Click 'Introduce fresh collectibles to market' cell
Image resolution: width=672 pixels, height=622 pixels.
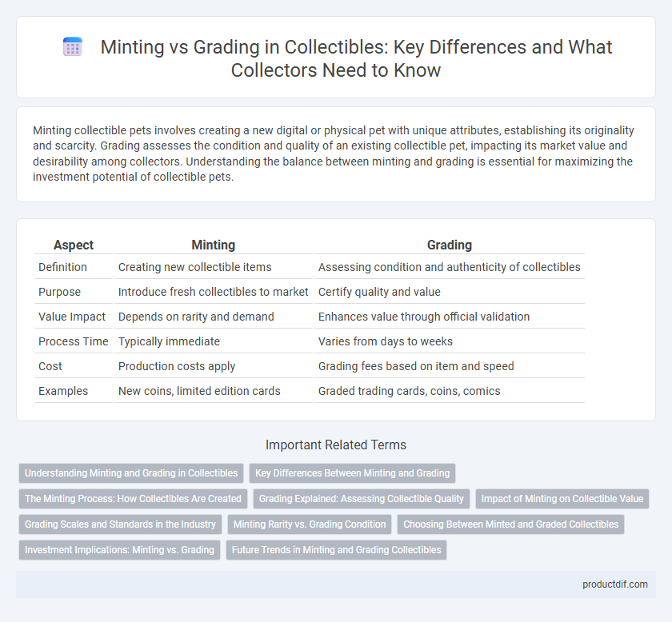(x=213, y=292)
